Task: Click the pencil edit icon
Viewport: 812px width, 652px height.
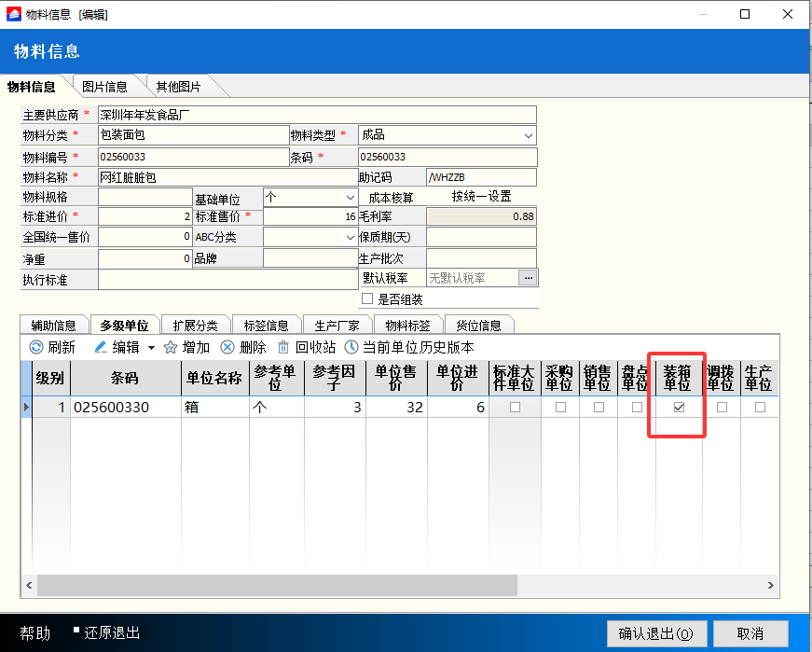Action: (101, 347)
